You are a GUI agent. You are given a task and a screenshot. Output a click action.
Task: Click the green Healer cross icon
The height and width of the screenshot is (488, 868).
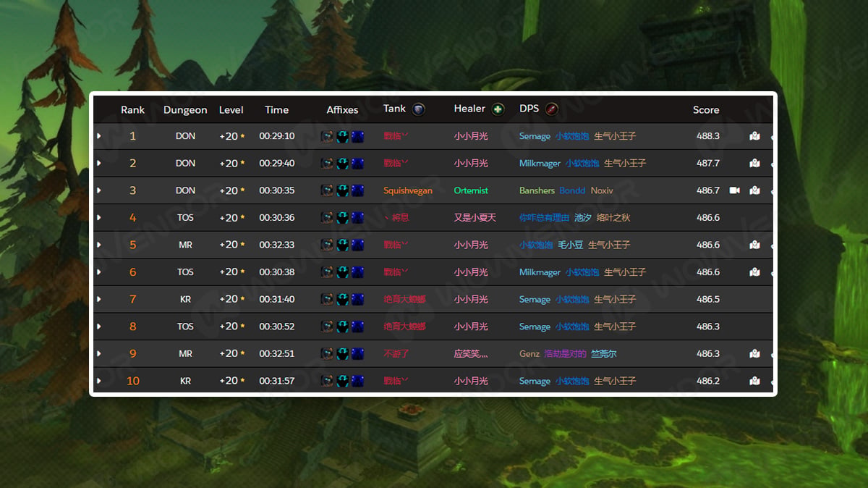click(x=498, y=109)
